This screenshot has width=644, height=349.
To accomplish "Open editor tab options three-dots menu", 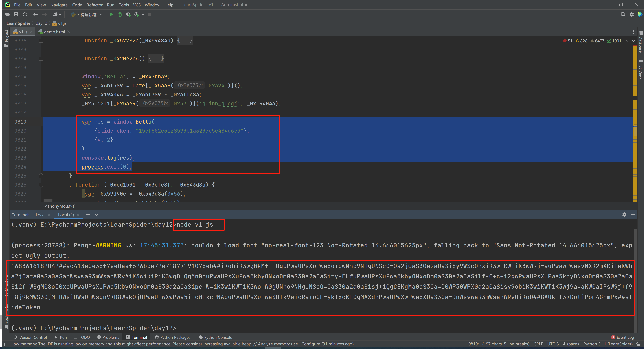I will 633,32.
